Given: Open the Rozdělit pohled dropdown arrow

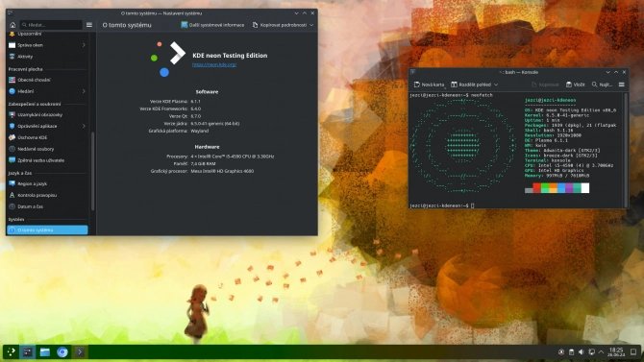Looking at the screenshot, I should tap(496, 84).
